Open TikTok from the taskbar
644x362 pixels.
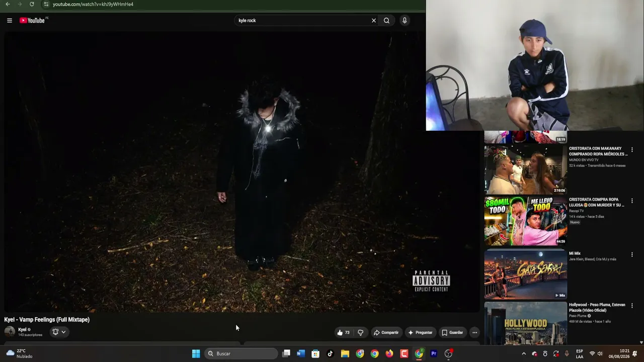click(330, 353)
